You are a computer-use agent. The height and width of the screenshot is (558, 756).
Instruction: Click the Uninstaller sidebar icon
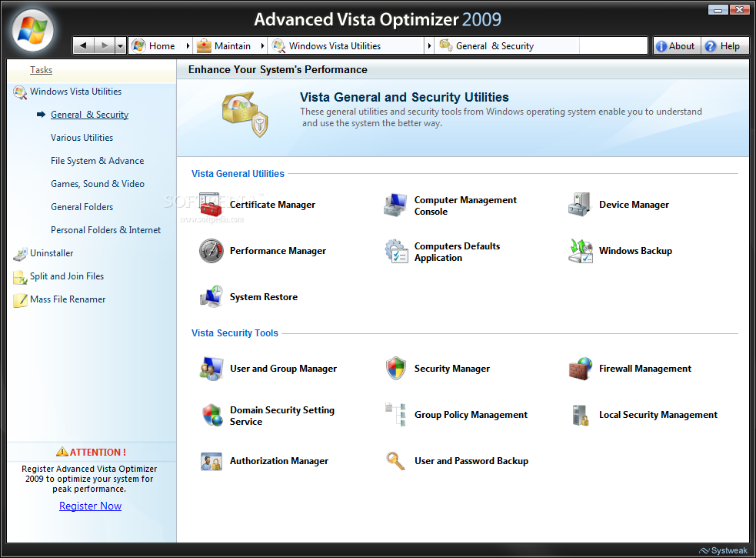[x=20, y=254]
